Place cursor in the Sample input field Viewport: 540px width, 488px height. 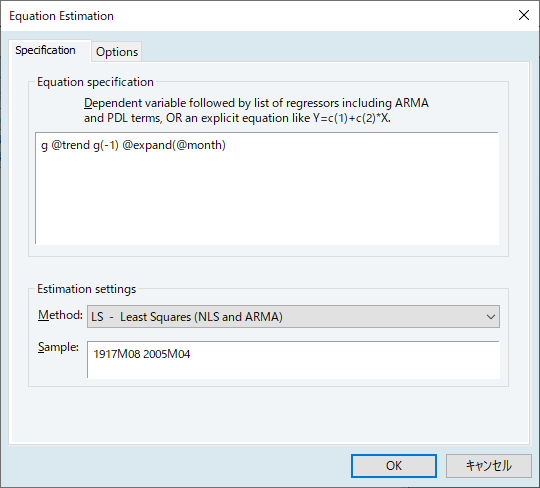(x=293, y=360)
